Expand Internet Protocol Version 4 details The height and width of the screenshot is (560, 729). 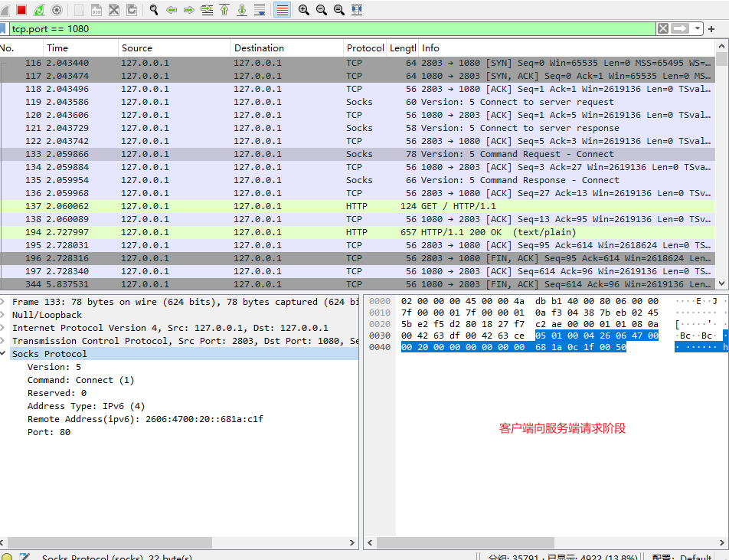pos(3,328)
